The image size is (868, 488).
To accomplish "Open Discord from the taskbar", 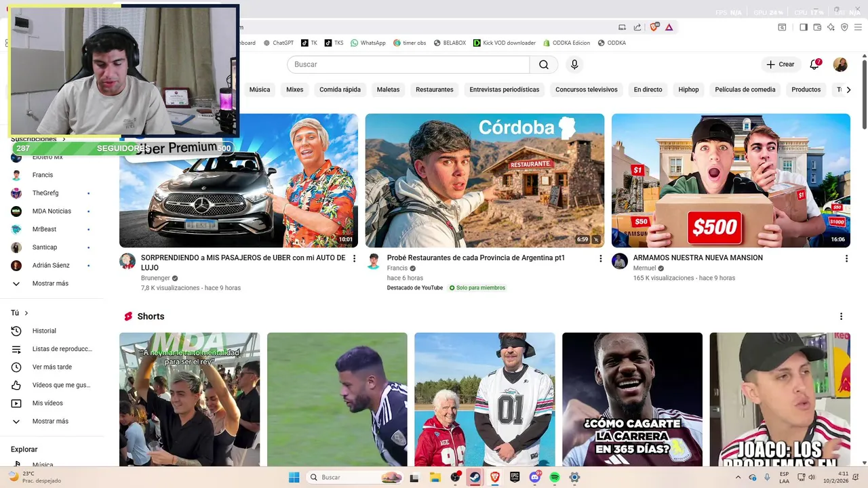I will pyautogui.click(x=535, y=477).
